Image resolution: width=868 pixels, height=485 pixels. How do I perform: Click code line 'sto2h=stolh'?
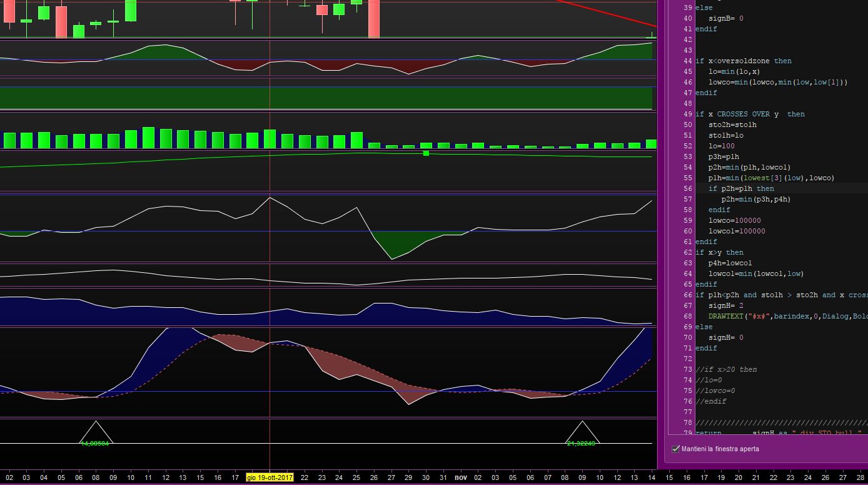click(x=732, y=125)
